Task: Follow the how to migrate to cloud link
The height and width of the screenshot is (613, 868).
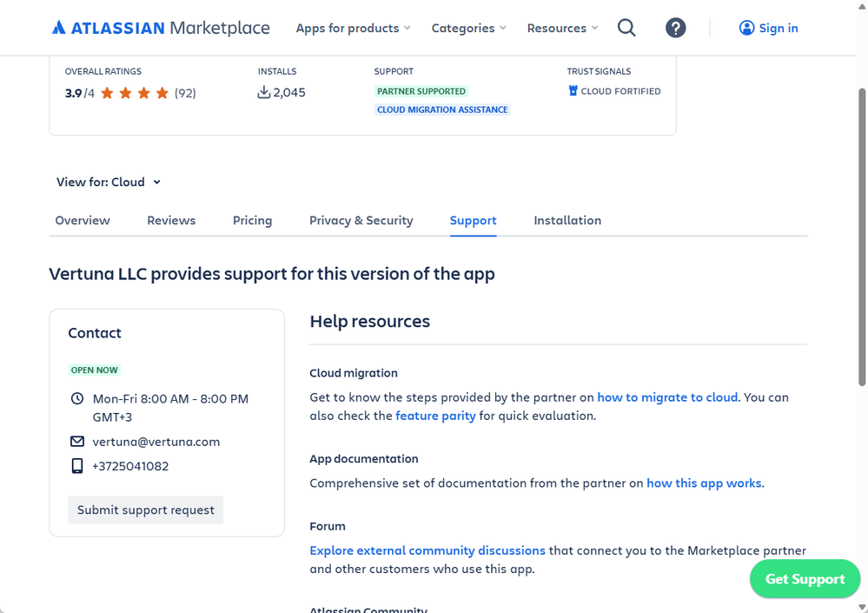Action: [x=667, y=397]
